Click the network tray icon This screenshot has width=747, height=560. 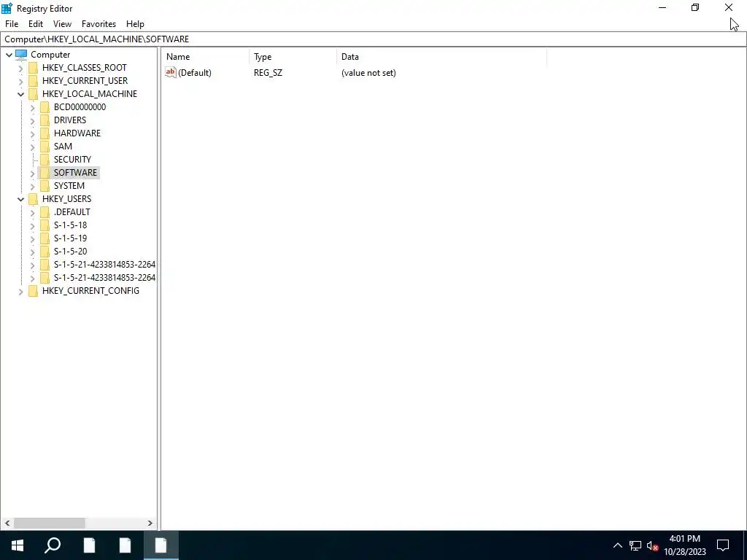pyautogui.click(x=635, y=545)
